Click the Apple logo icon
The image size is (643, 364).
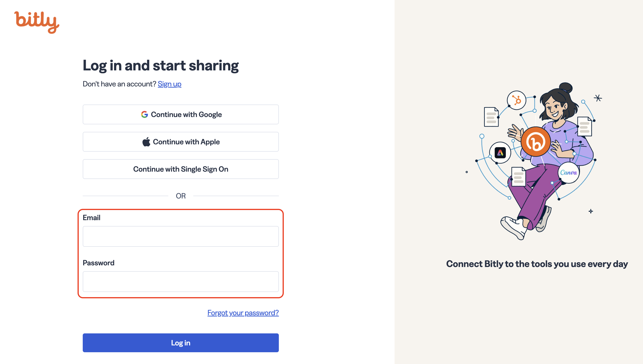coord(146,142)
